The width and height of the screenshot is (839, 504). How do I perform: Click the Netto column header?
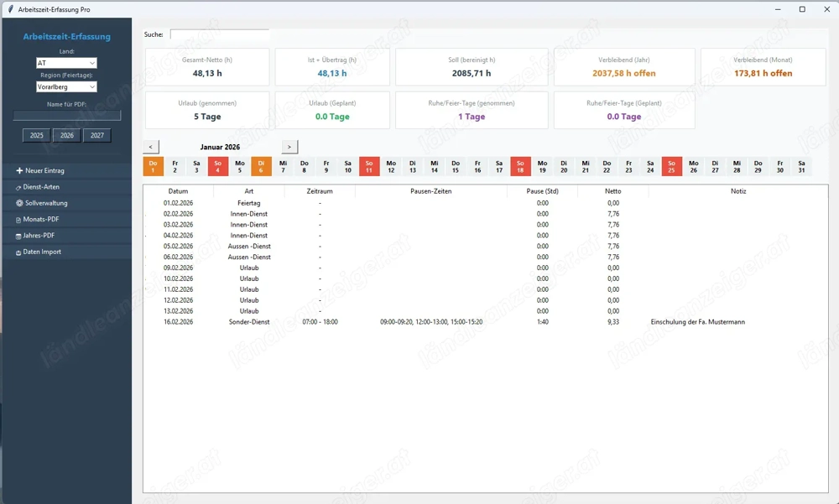612,191
